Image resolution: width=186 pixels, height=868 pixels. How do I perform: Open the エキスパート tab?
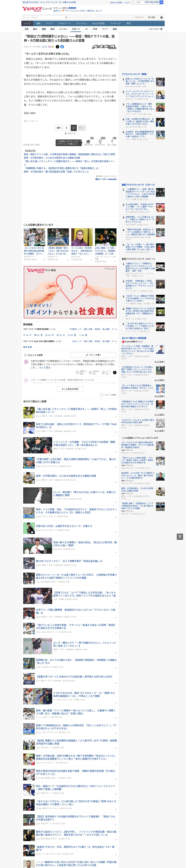point(64,24)
